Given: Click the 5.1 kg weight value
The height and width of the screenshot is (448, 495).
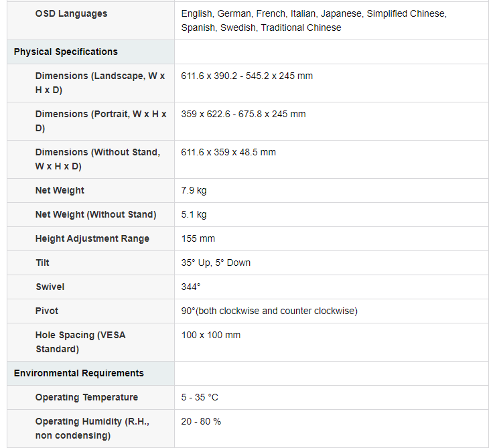Looking at the screenshot, I should [x=194, y=215].
